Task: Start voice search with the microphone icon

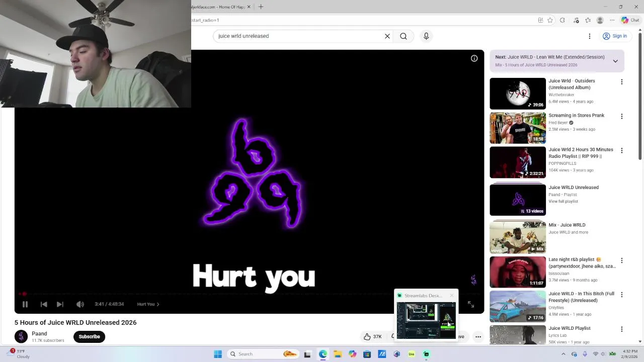Action: click(426, 36)
